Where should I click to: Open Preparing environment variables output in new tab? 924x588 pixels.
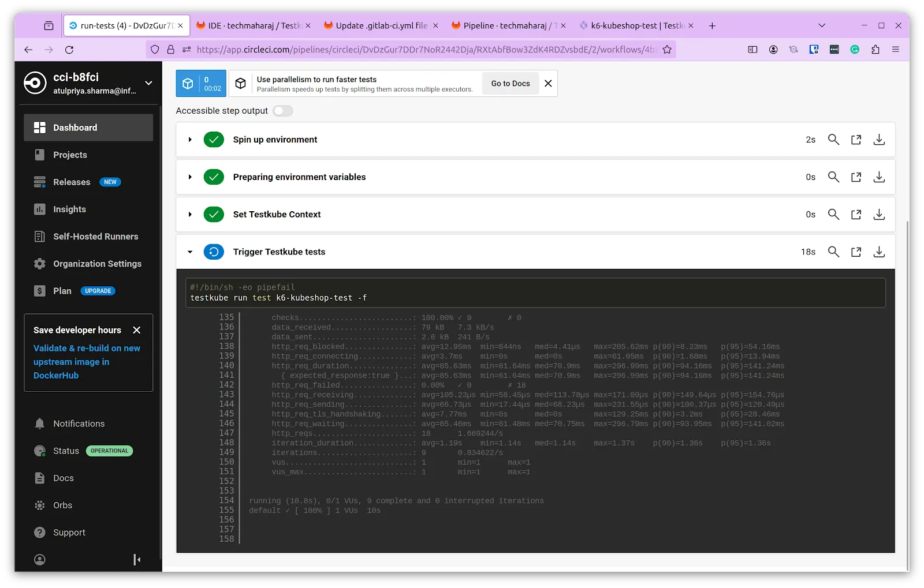click(856, 177)
